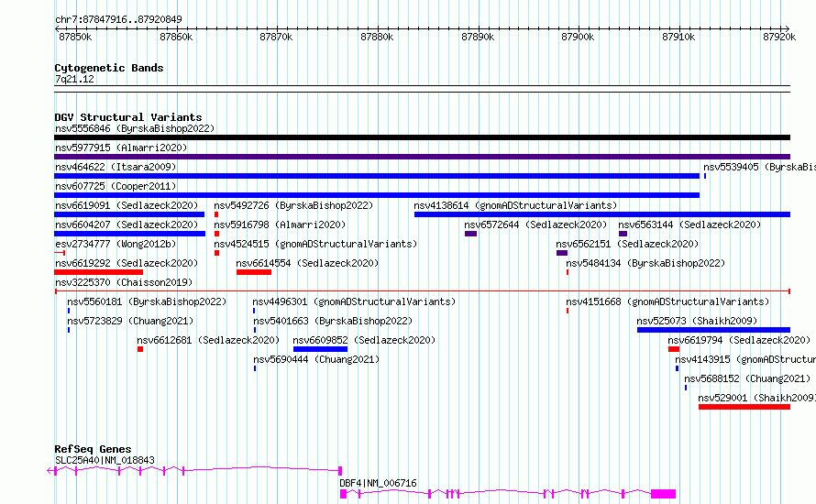
Task: Click nsv5560181 (ByrskaBishop2022) label
Action: coord(147,301)
